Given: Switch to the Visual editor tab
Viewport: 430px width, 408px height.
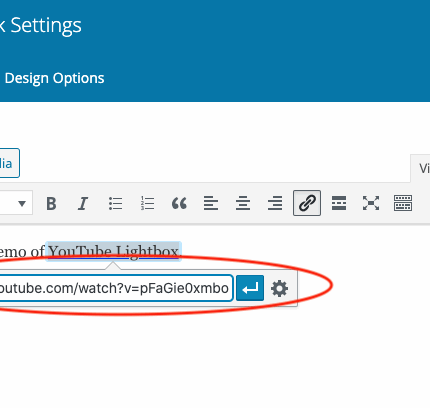Looking at the screenshot, I should [x=421, y=168].
